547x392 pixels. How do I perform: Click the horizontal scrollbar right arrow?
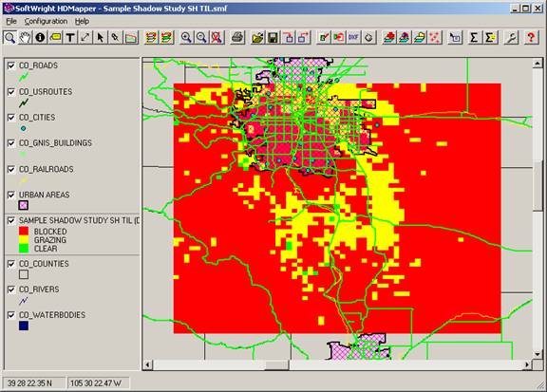(x=527, y=364)
